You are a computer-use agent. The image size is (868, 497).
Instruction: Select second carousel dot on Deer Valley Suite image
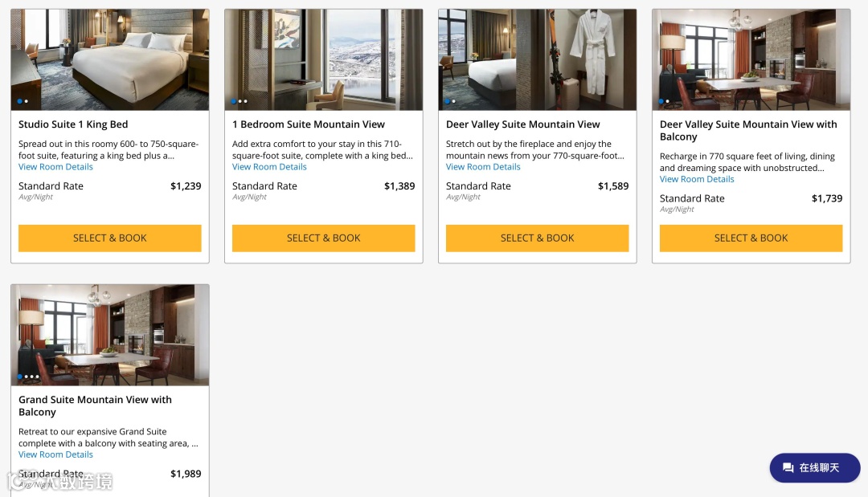click(453, 101)
